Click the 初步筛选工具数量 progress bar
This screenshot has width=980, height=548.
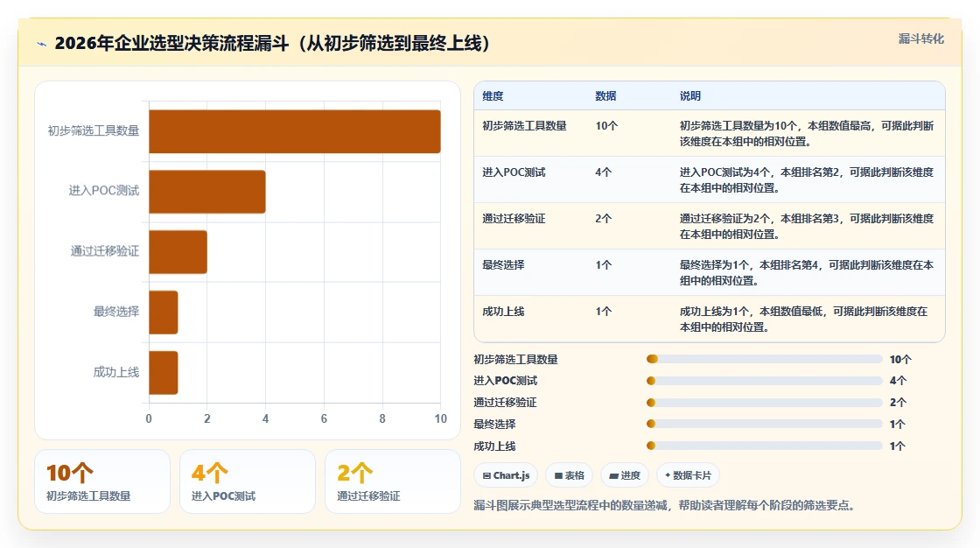[x=765, y=359]
